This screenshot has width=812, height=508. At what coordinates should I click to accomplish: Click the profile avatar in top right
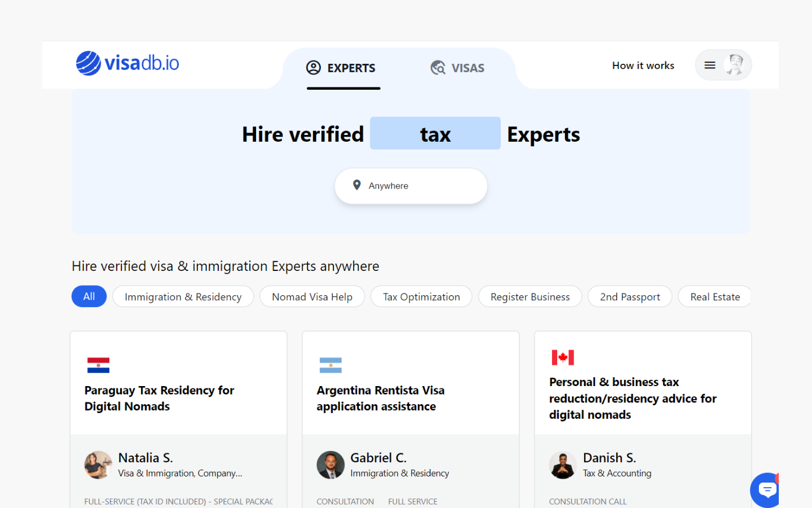(x=735, y=64)
